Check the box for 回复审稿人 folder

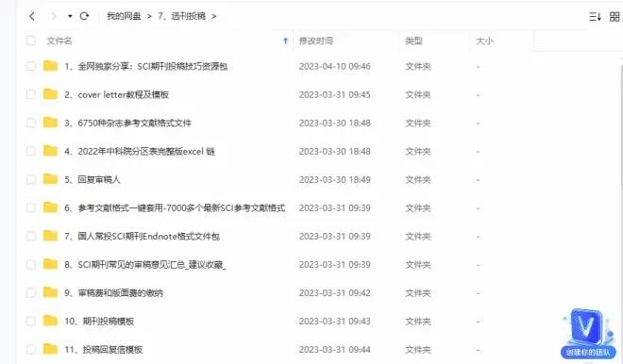coord(30,179)
